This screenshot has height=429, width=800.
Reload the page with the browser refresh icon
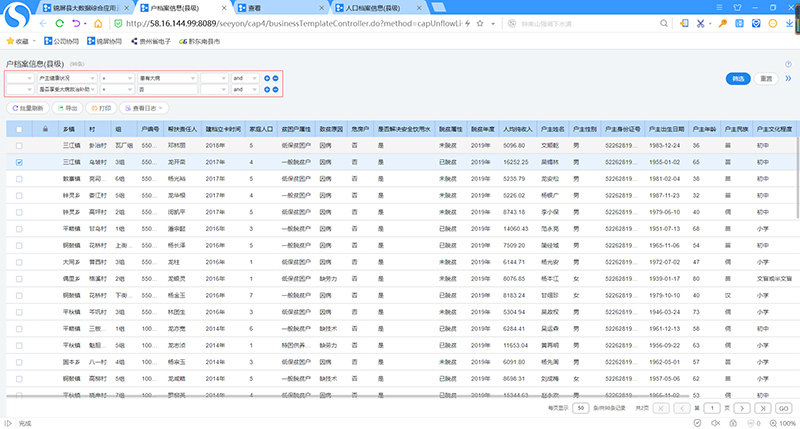pos(60,23)
